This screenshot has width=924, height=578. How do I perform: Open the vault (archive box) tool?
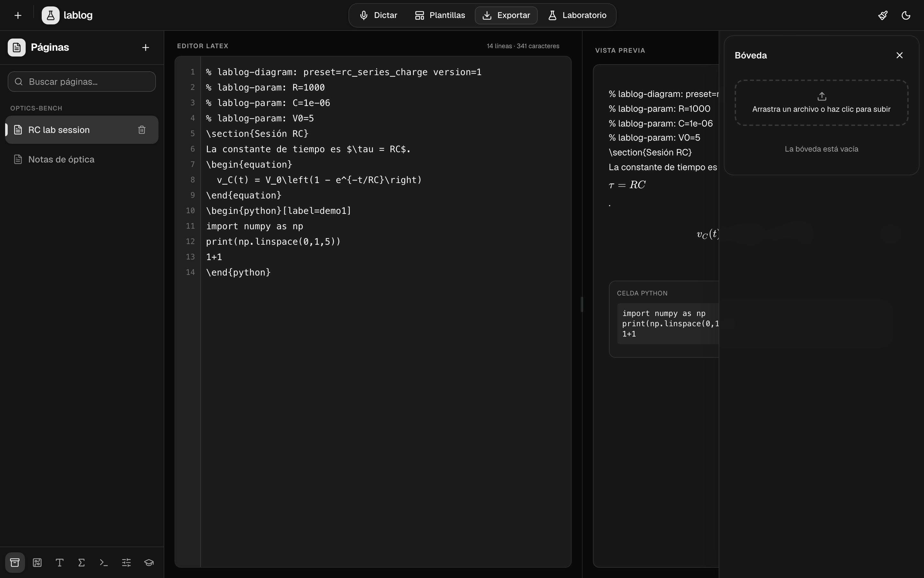(15, 562)
